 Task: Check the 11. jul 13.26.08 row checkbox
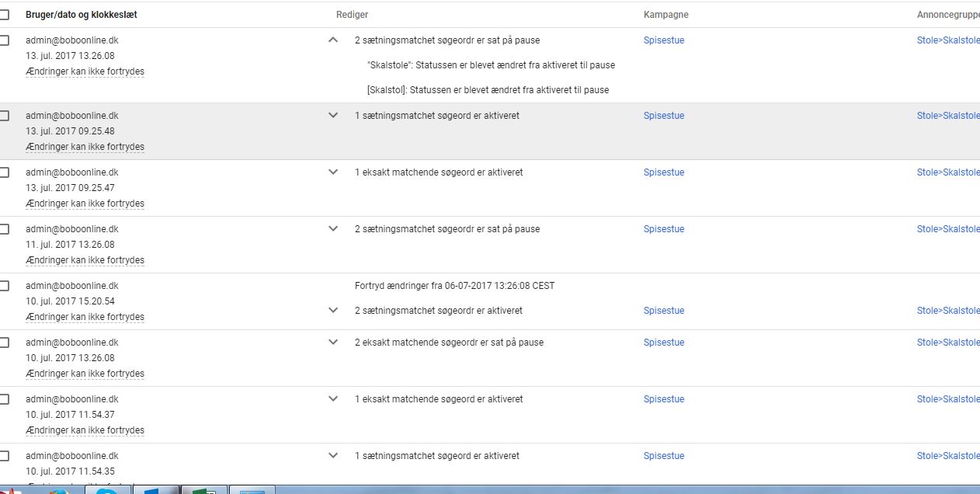[4, 229]
